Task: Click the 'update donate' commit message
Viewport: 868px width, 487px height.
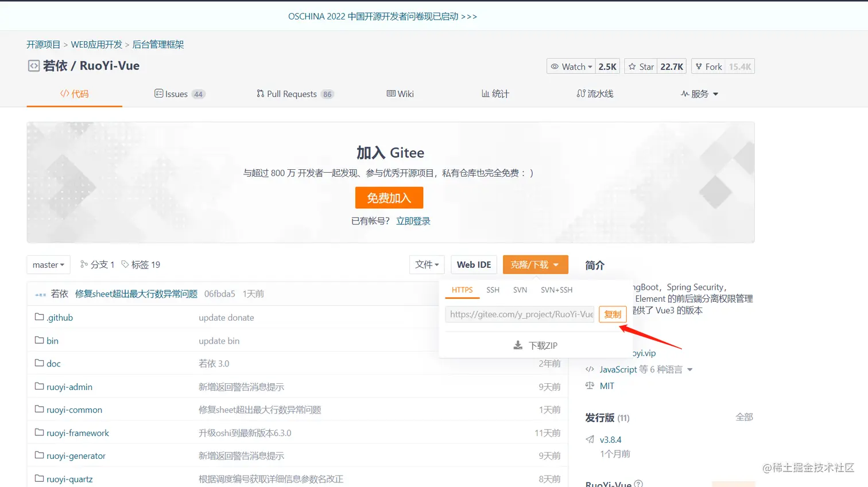Action: coord(226,317)
